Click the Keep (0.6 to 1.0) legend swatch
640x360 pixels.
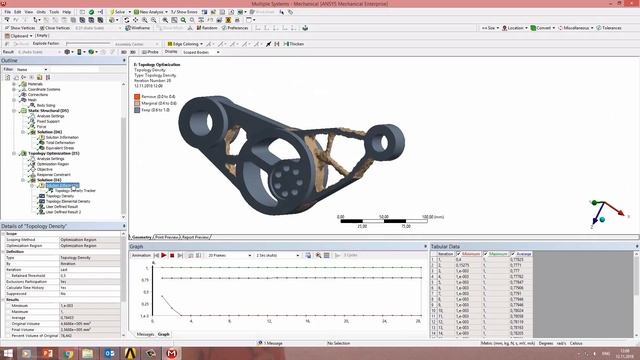pos(137,110)
